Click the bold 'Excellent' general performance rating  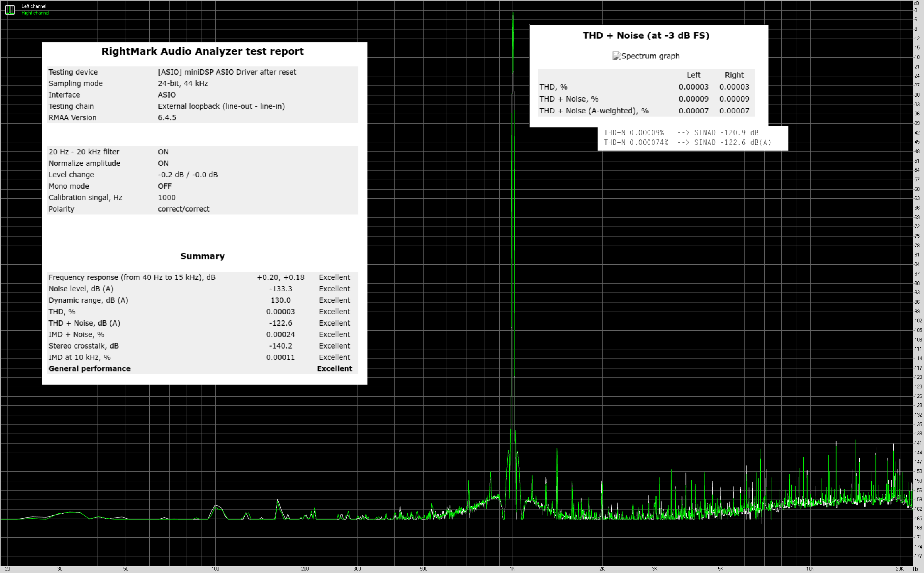click(335, 369)
